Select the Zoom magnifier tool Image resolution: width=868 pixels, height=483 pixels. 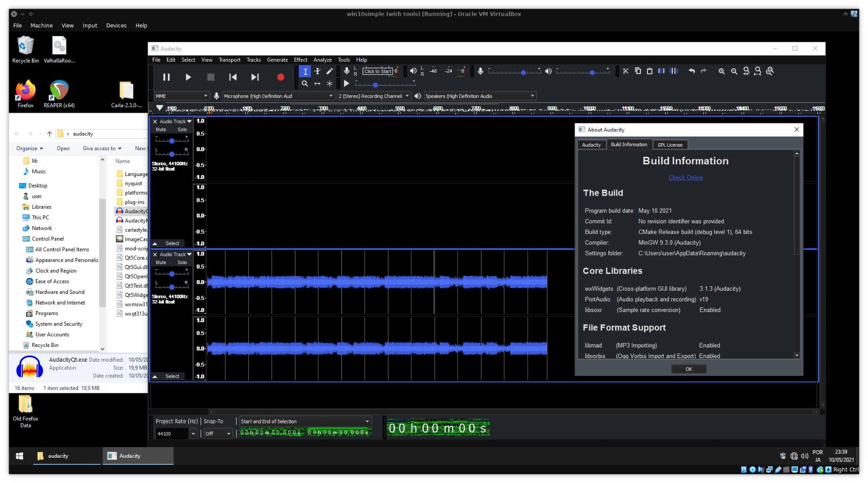click(x=305, y=83)
